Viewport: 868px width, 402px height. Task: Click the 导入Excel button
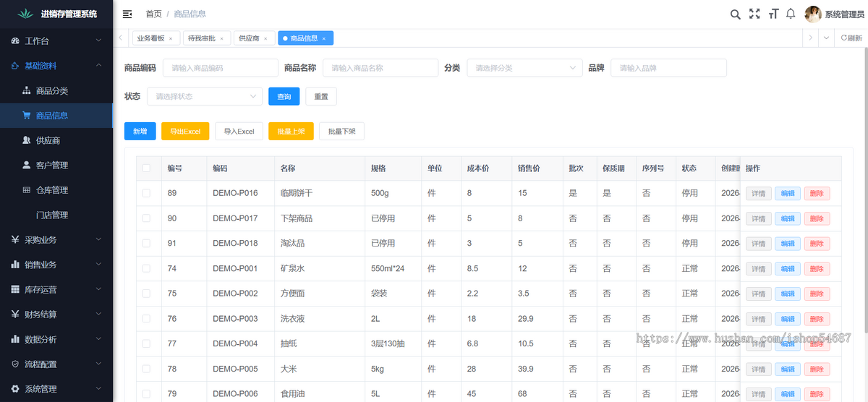(239, 131)
